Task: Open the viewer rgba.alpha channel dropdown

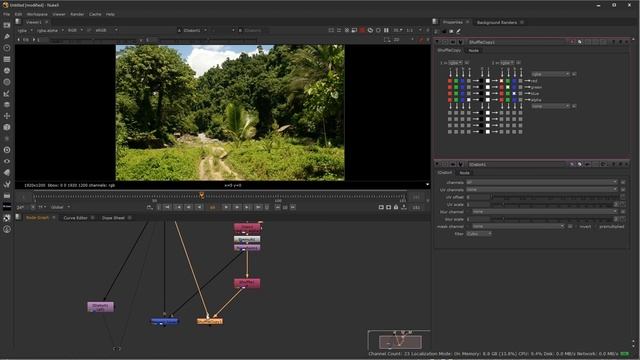Action: 50,30
